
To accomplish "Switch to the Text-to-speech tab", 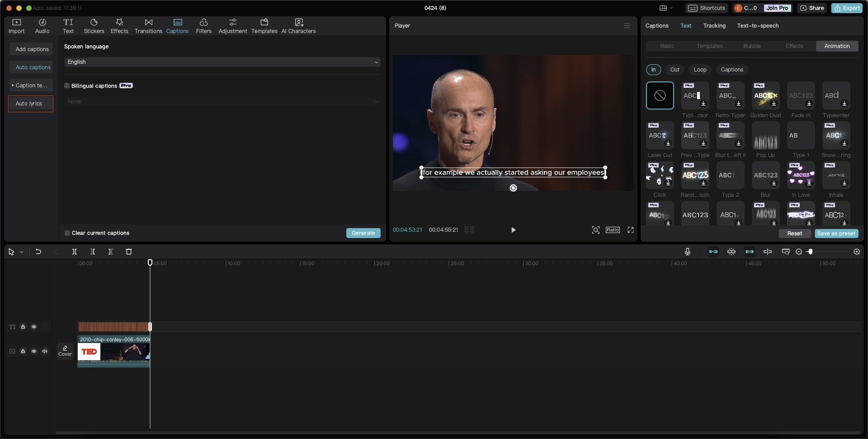I will click(x=758, y=26).
